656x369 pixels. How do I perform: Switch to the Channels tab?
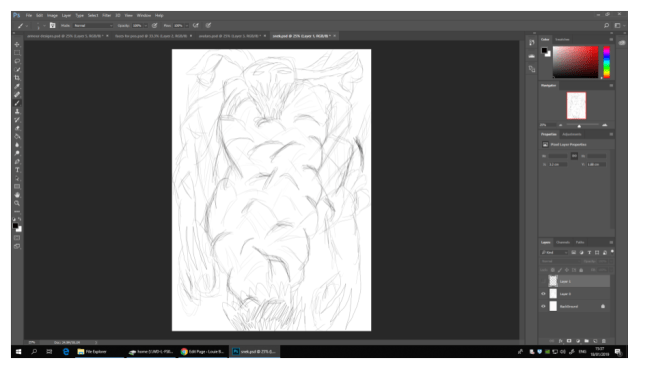(x=563, y=242)
